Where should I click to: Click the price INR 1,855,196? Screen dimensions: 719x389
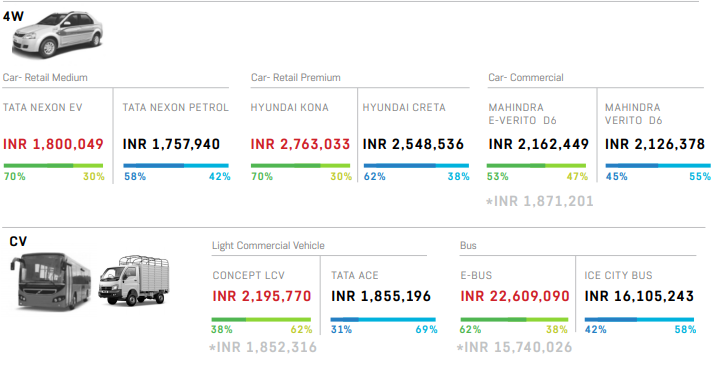tap(381, 296)
